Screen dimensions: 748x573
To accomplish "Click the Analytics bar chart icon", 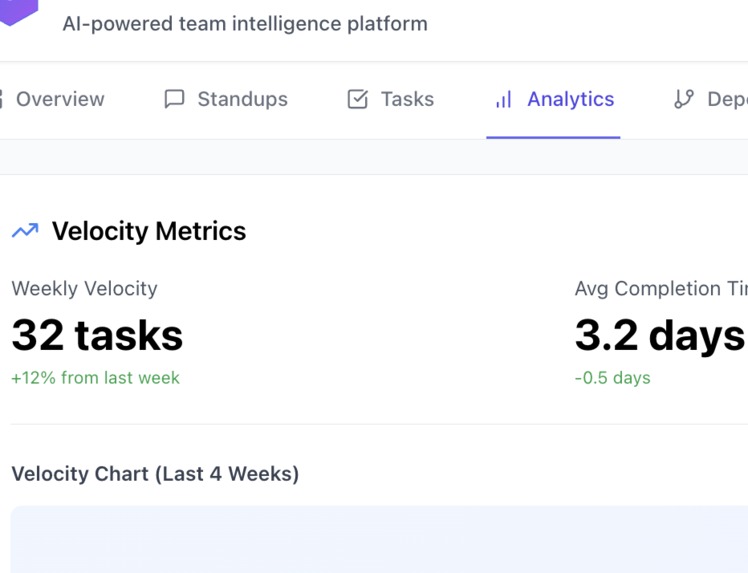I will point(504,99).
